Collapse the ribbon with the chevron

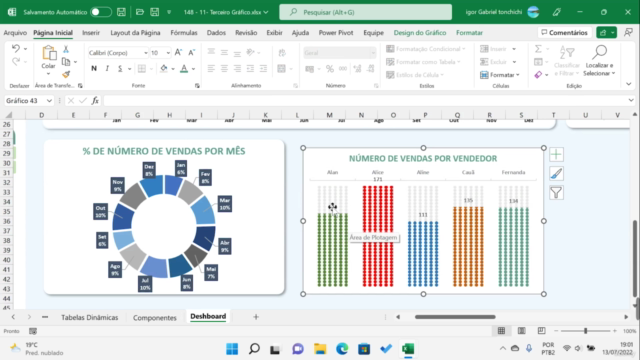[x=629, y=84]
